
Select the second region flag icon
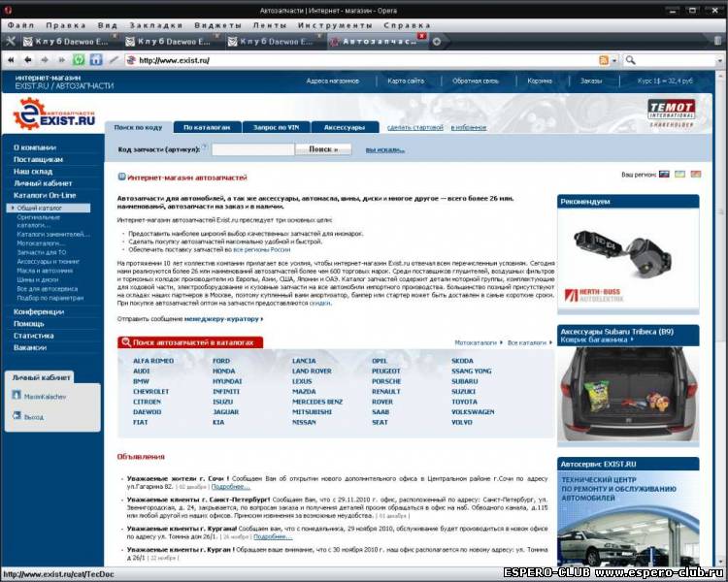[x=679, y=174]
